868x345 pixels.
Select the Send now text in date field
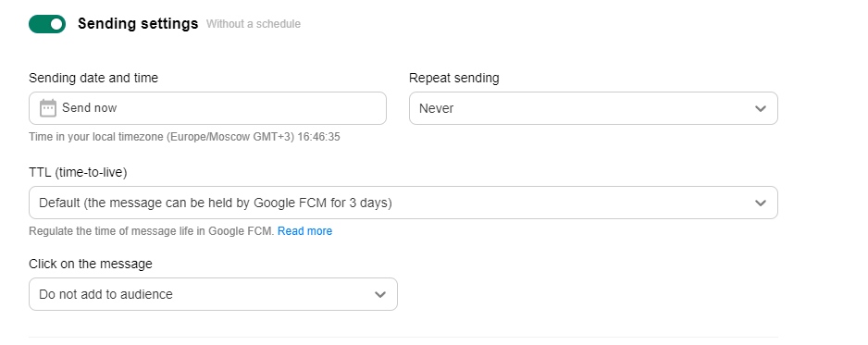click(90, 108)
